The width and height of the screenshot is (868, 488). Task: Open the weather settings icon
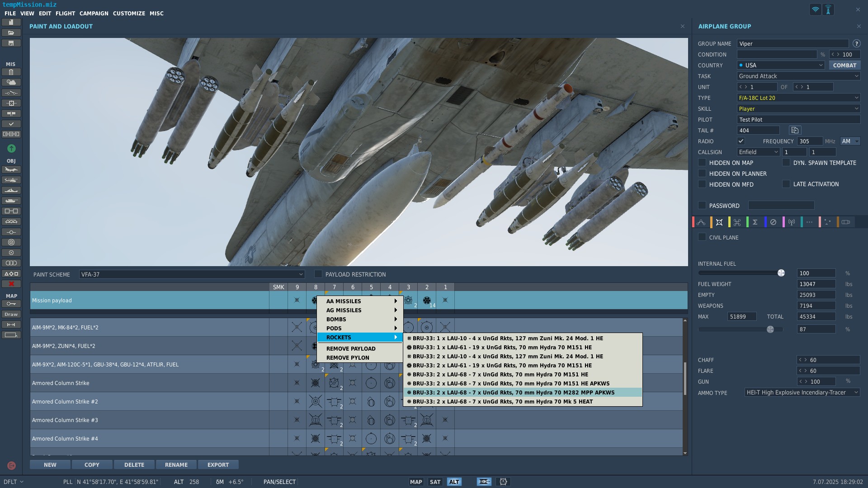pyautogui.click(x=11, y=82)
